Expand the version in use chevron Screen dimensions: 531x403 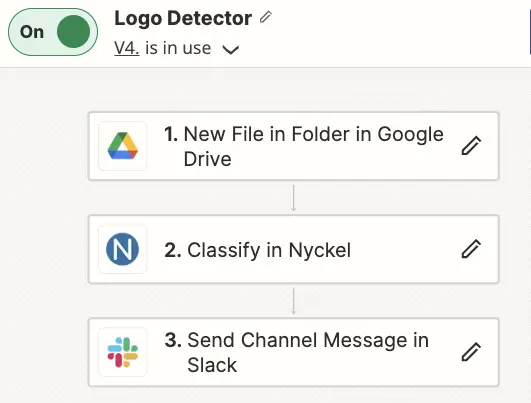(231, 50)
